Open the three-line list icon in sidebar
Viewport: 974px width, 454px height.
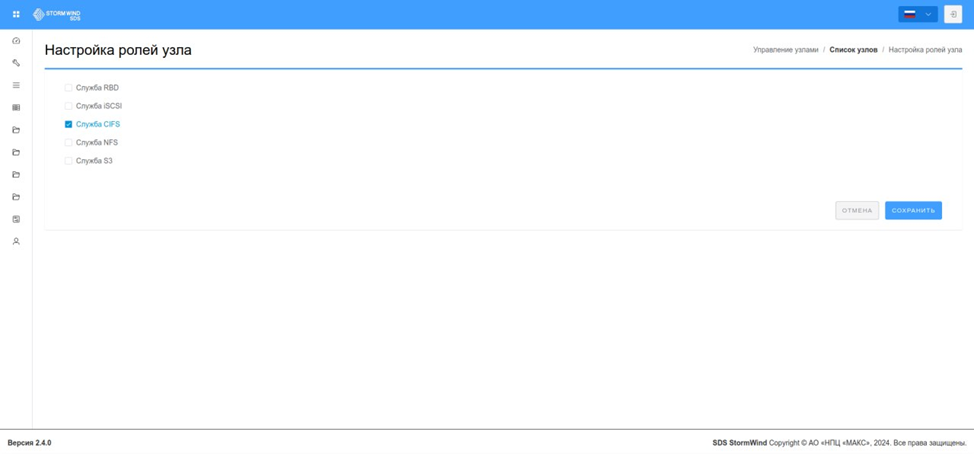click(16, 85)
